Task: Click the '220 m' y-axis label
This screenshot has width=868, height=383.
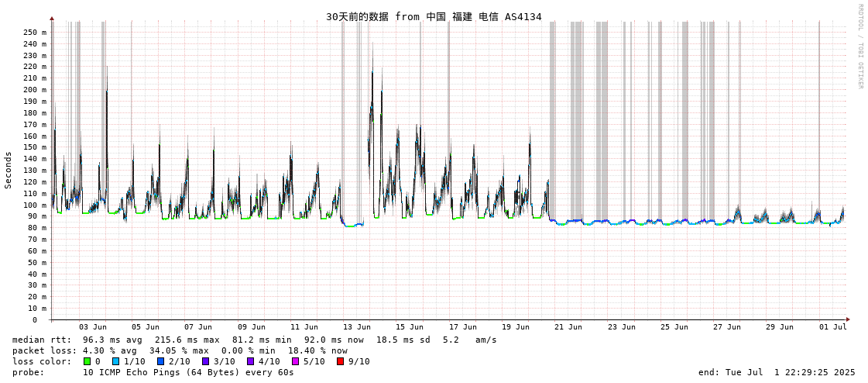Action: [x=36, y=67]
